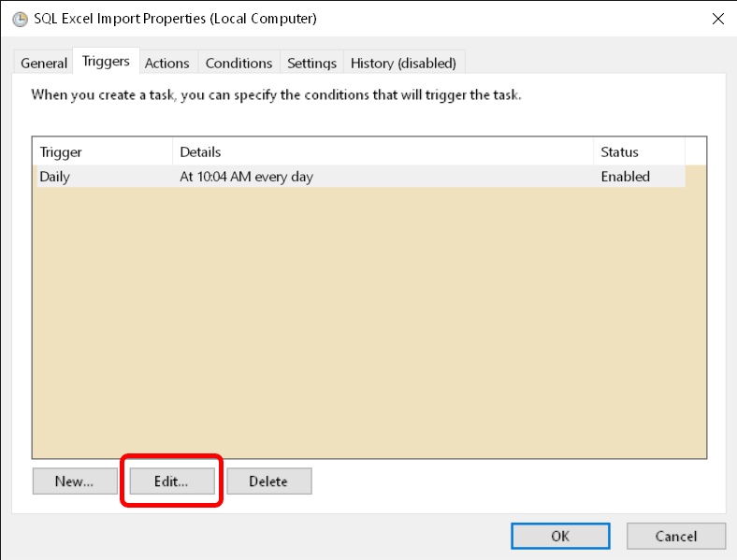Image resolution: width=737 pixels, height=560 pixels.
Task: Go to the Conditions tab
Action: pos(238,63)
